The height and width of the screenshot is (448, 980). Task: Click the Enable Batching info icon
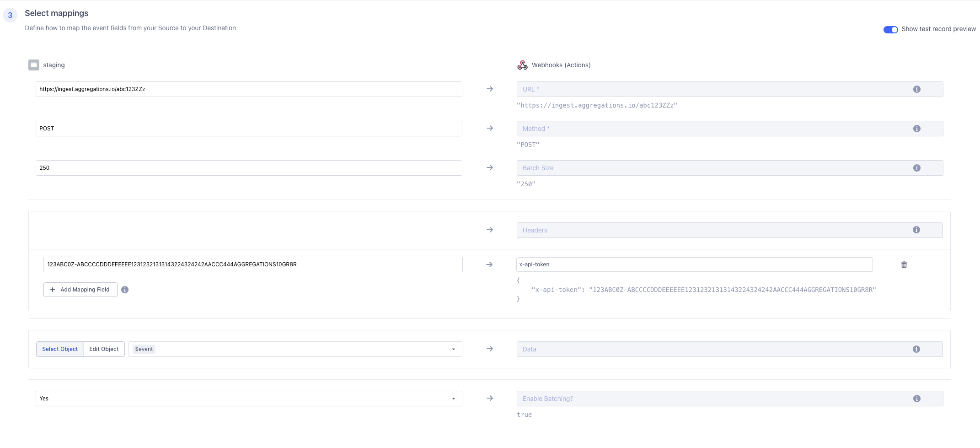(916, 399)
